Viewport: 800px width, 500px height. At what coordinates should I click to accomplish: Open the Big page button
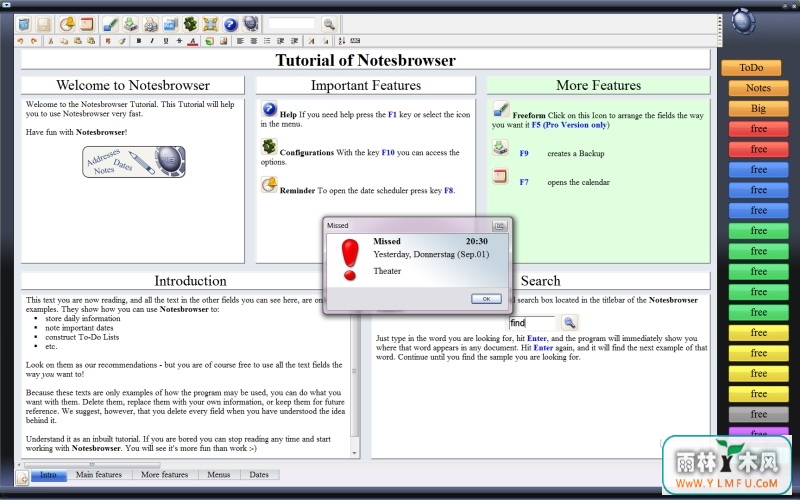pos(758,108)
